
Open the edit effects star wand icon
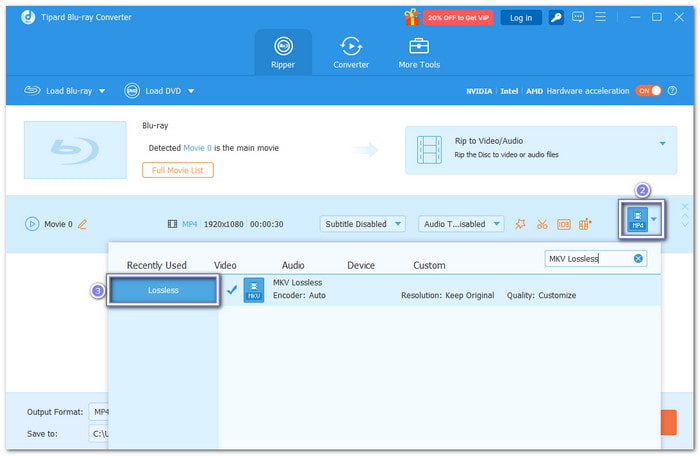(x=520, y=224)
